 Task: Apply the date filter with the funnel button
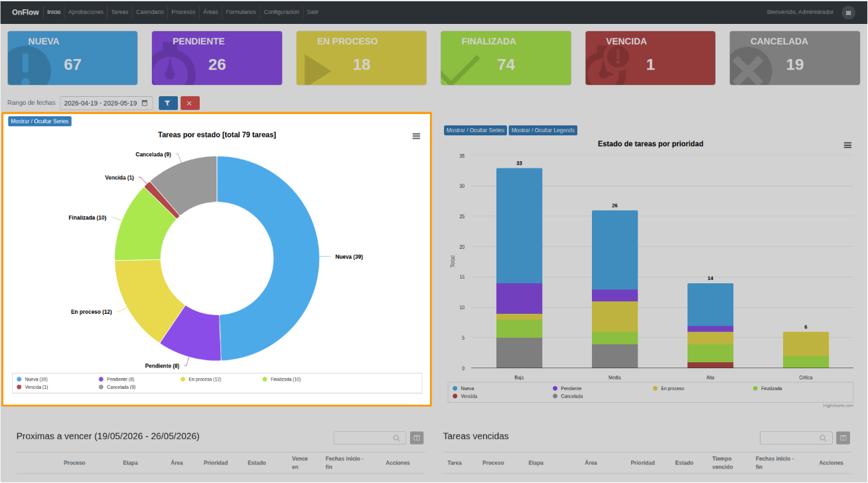(x=168, y=103)
